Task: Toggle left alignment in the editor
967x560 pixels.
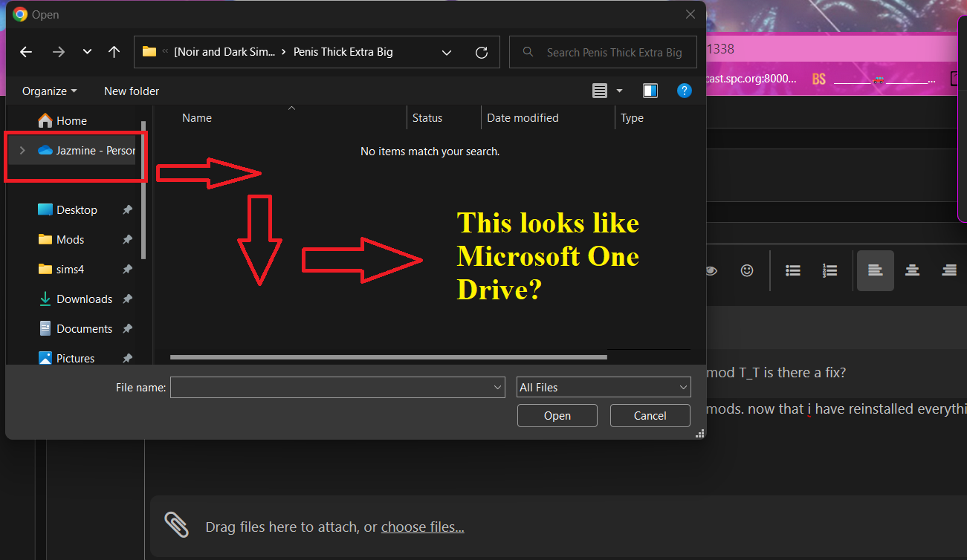Action: click(876, 270)
